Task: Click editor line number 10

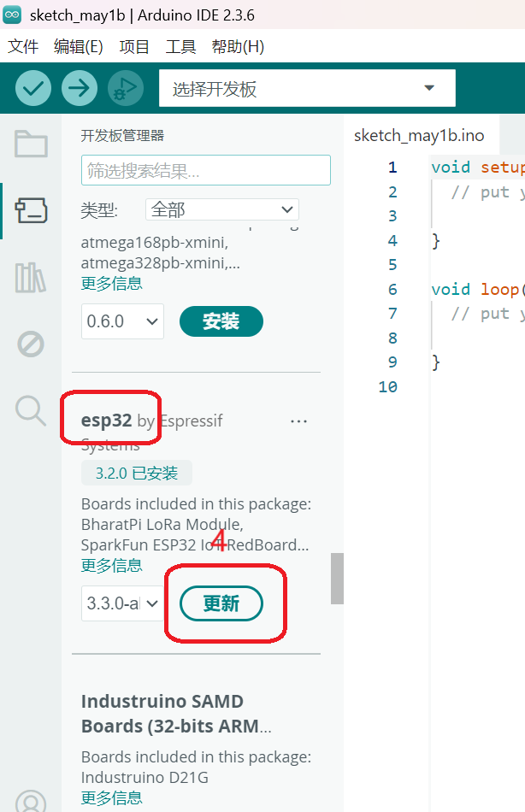Action: (387, 387)
